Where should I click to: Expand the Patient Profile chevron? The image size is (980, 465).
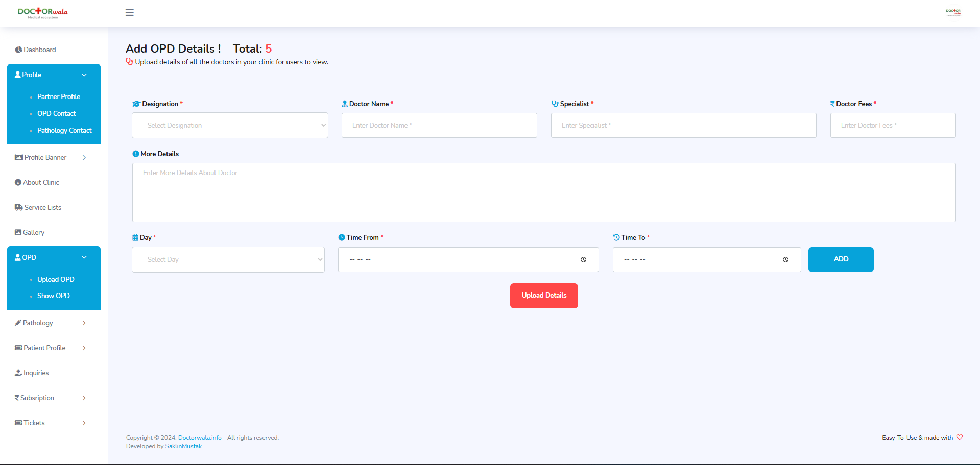[84, 348]
